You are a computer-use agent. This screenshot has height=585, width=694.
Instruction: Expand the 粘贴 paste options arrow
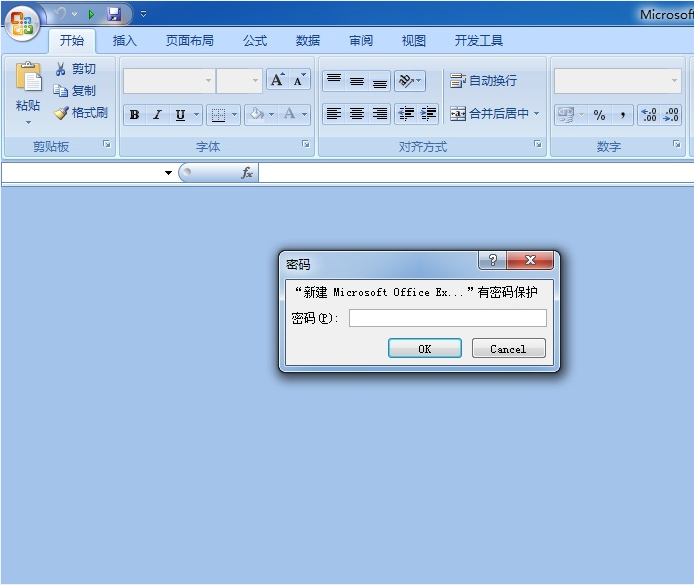(28, 122)
